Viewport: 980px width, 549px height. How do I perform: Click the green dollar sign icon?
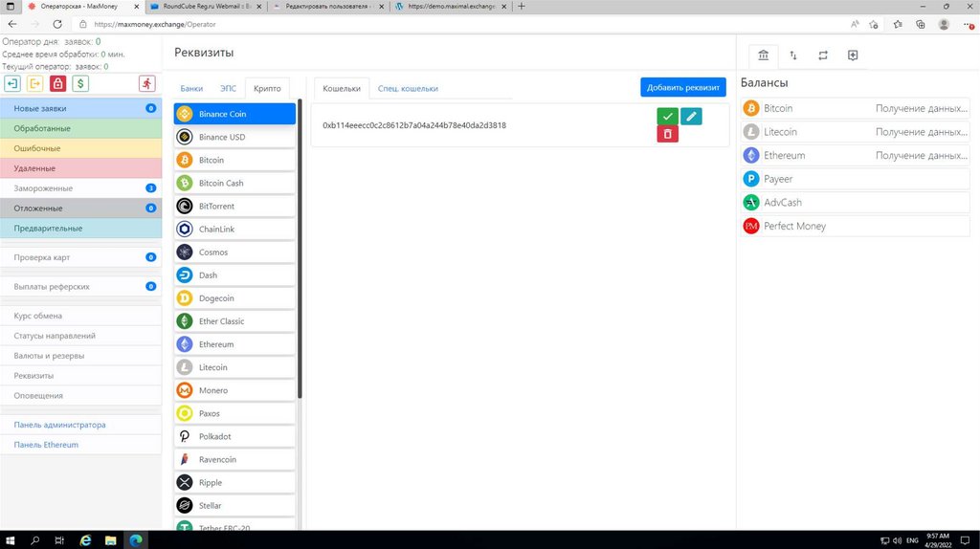point(80,84)
